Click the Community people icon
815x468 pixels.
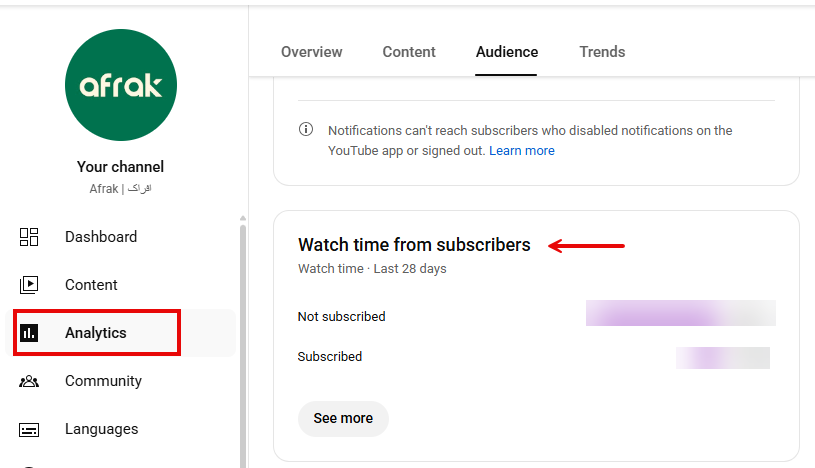pyautogui.click(x=29, y=381)
